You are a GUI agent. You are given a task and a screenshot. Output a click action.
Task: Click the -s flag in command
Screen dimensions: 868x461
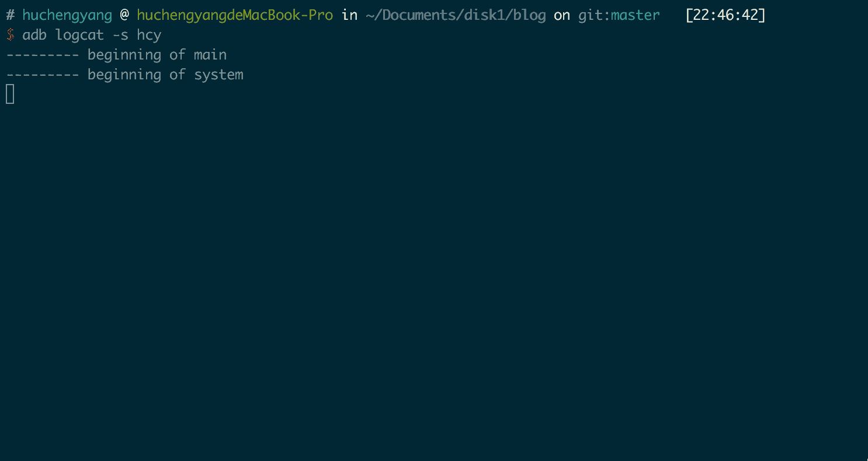click(120, 36)
